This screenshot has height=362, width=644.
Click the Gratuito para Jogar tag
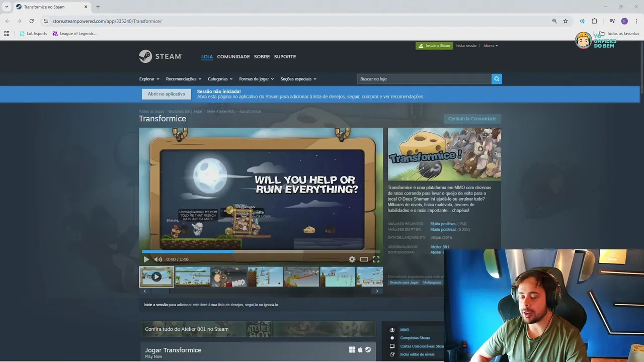coord(404,283)
